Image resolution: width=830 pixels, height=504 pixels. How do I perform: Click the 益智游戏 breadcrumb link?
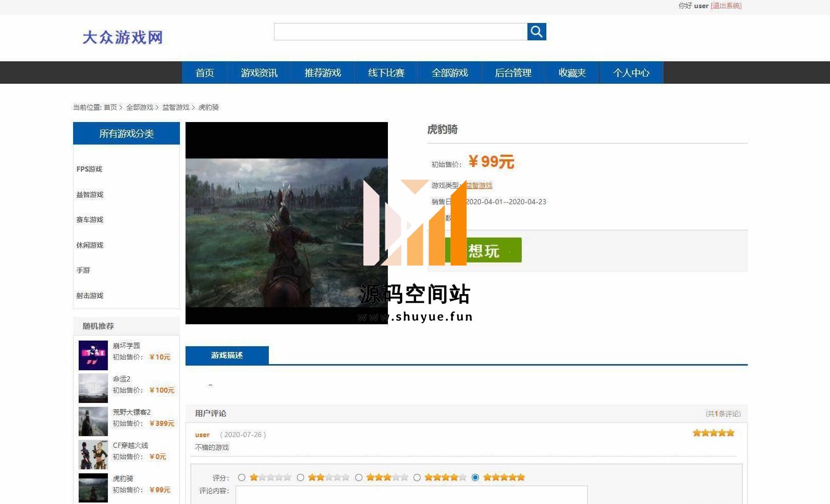pos(176,107)
